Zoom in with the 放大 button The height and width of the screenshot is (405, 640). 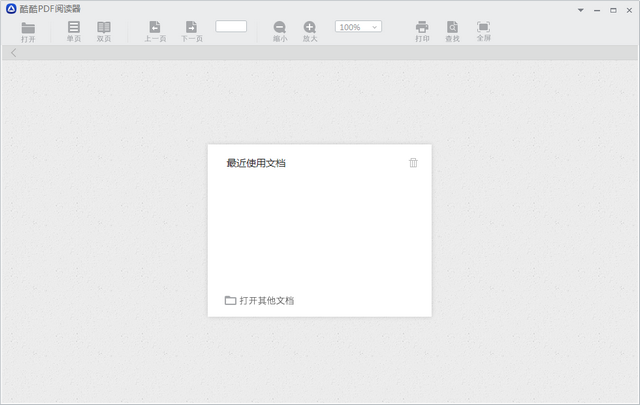tap(310, 30)
